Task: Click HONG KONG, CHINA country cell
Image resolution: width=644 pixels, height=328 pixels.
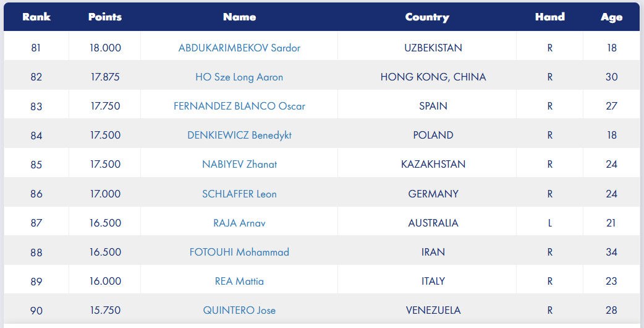Action: (433, 77)
